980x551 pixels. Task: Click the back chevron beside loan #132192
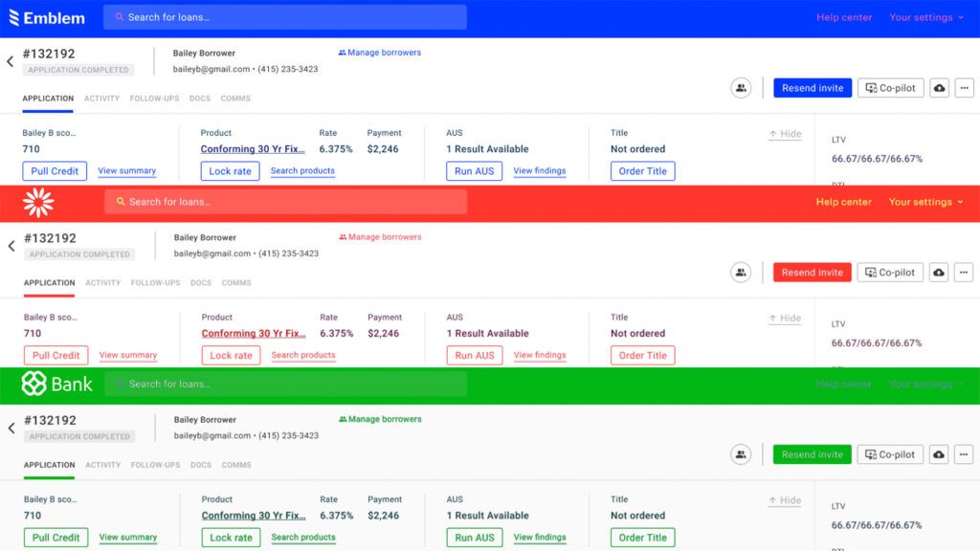(x=10, y=59)
